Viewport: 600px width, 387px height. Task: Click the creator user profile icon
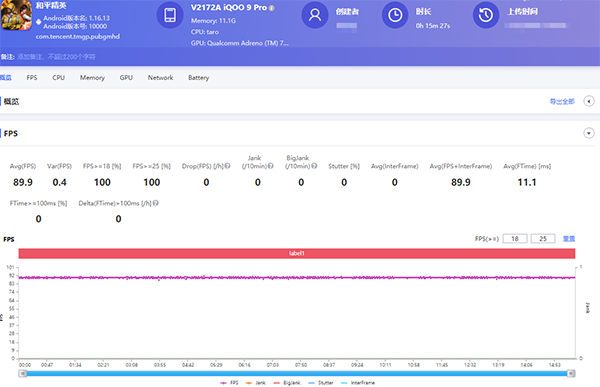[x=315, y=15]
